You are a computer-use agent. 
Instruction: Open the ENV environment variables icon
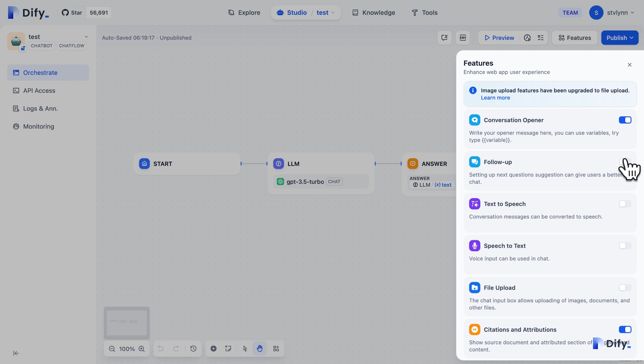pos(463,38)
